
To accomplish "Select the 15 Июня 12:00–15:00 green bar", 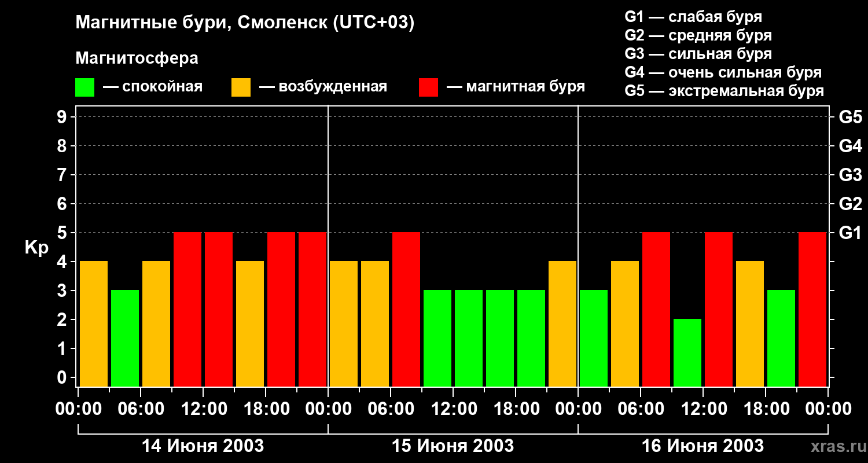I will (x=469, y=338).
